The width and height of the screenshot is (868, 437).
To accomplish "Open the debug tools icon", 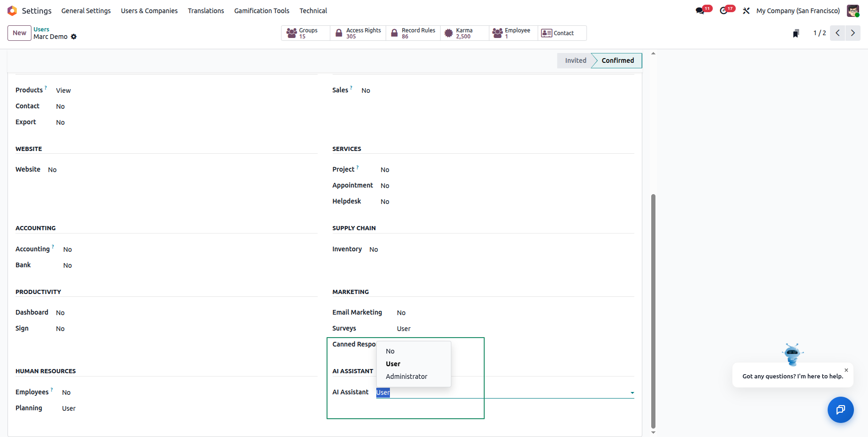I will (x=746, y=10).
